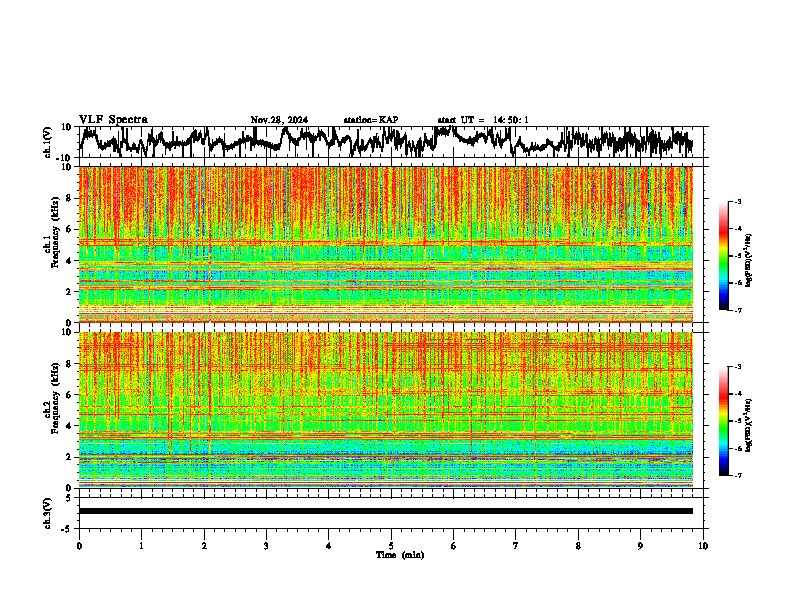Click the "station=KAP" header label
This screenshot has height=612, width=792.
coord(371,120)
